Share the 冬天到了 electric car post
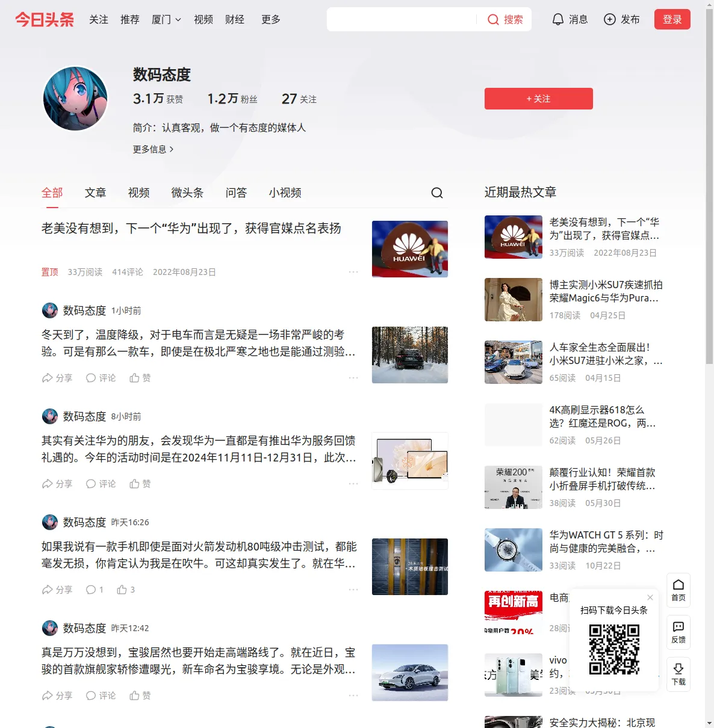 57,378
